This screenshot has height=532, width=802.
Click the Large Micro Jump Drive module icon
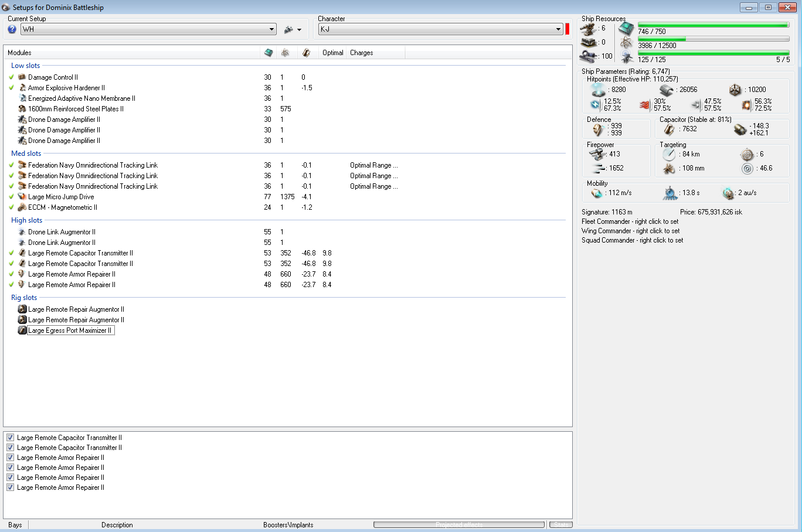(x=22, y=197)
